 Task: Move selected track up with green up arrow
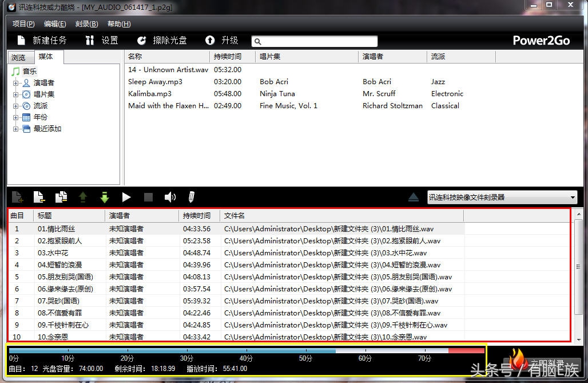(x=83, y=197)
